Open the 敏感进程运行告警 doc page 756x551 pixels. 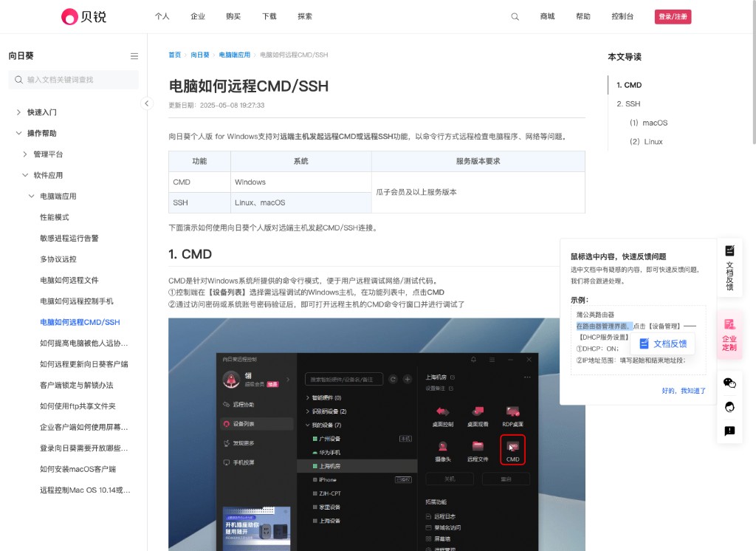(x=69, y=239)
